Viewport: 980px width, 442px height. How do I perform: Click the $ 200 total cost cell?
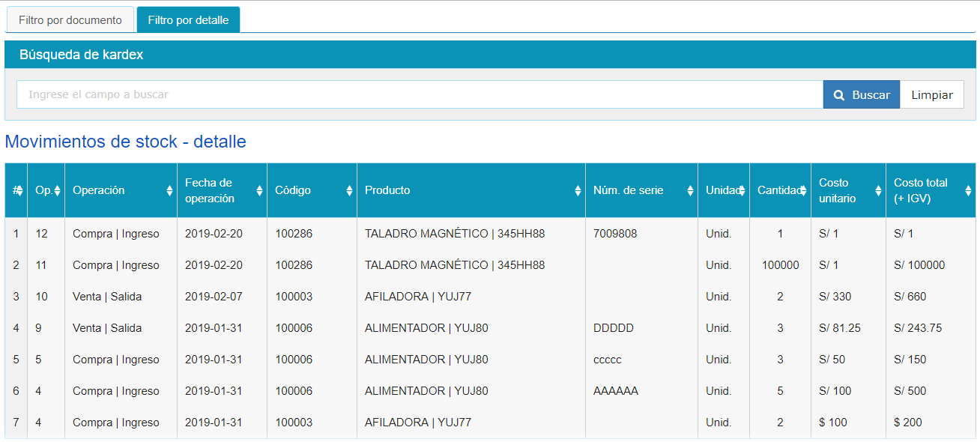907,423
